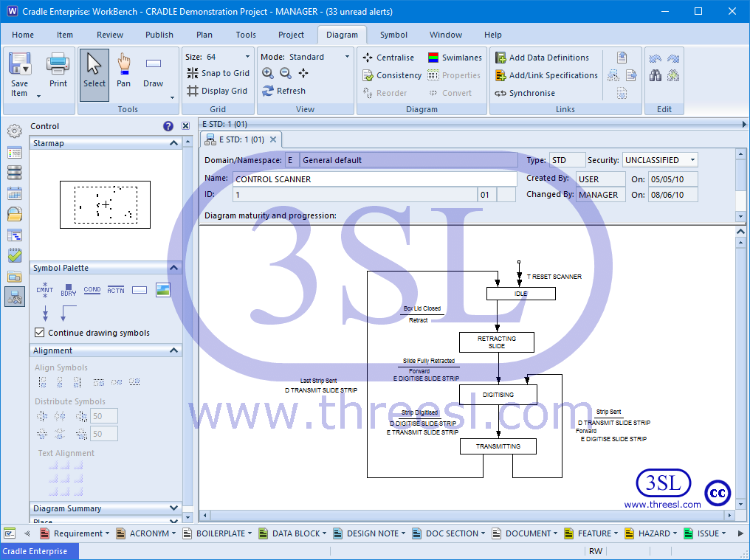The image size is (750, 560).
Task: Open the Symbol ribbon tab
Action: 393,35
